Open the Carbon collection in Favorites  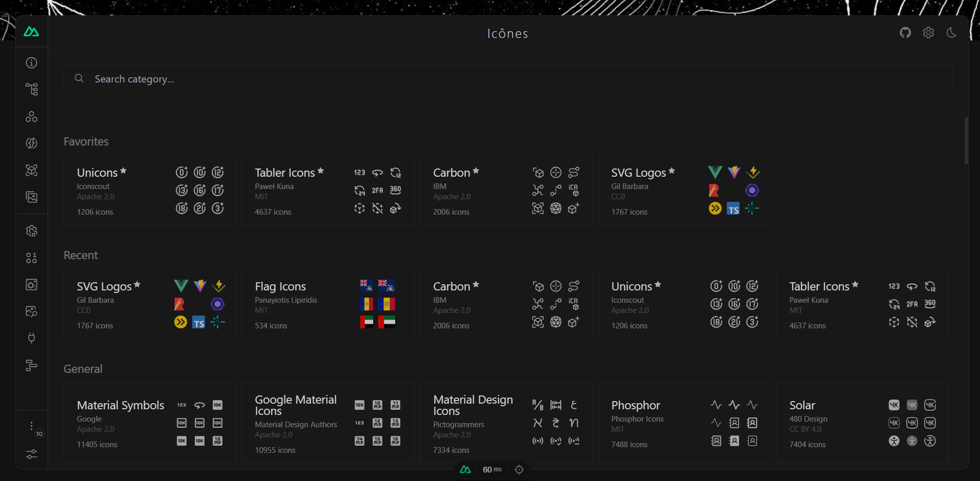pos(506,191)
